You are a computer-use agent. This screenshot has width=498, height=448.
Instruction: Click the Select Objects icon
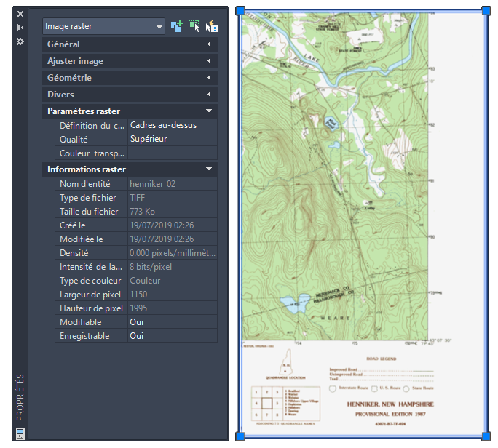point(194,26)
